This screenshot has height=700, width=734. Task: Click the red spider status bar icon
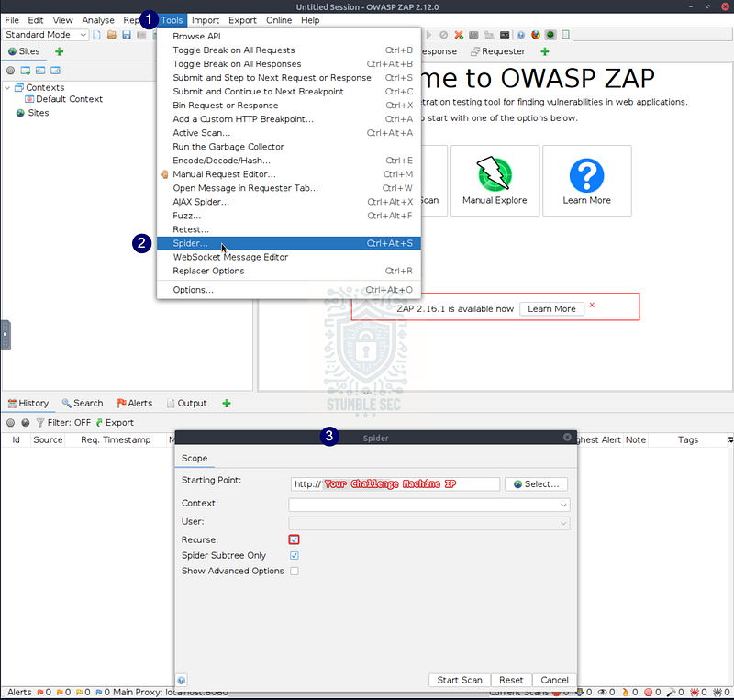[x=695, y=692]
